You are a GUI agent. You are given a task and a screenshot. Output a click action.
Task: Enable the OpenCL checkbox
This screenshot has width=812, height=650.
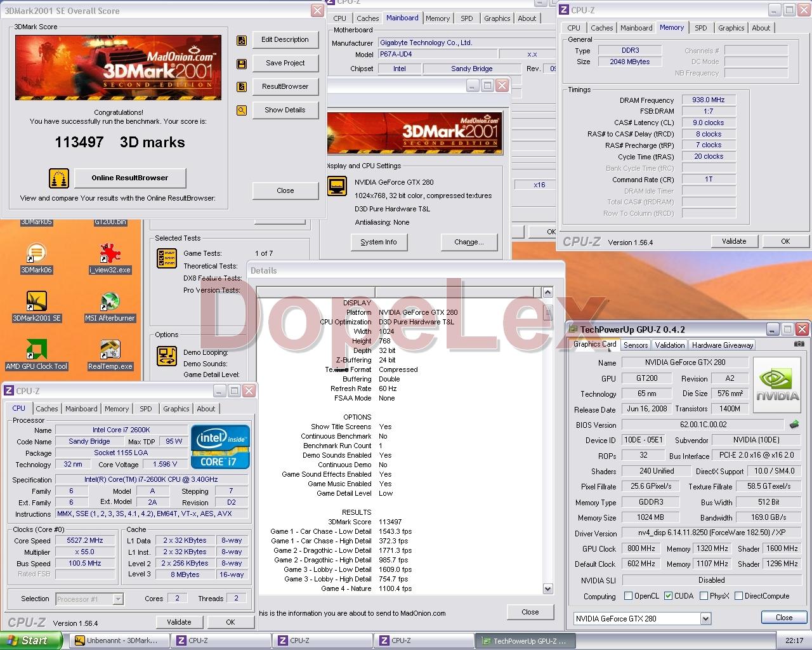pos(628,596)
